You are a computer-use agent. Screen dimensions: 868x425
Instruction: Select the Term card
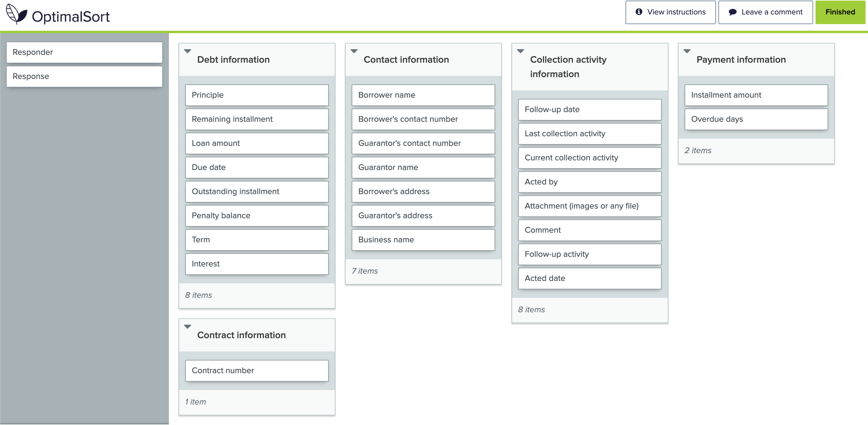257,240
